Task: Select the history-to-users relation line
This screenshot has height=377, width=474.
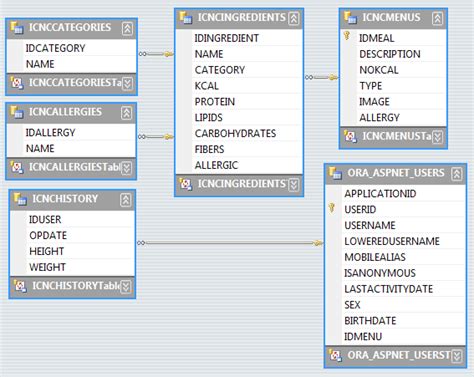Action: point(230,243)
